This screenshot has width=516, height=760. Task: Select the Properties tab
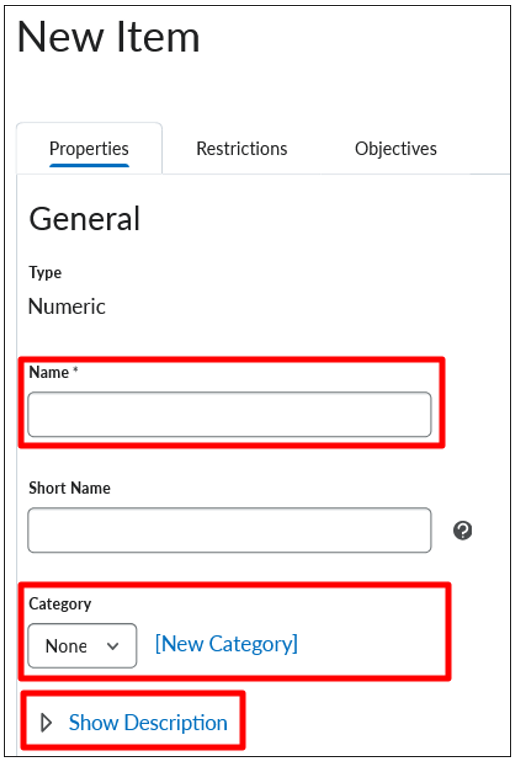89,148
